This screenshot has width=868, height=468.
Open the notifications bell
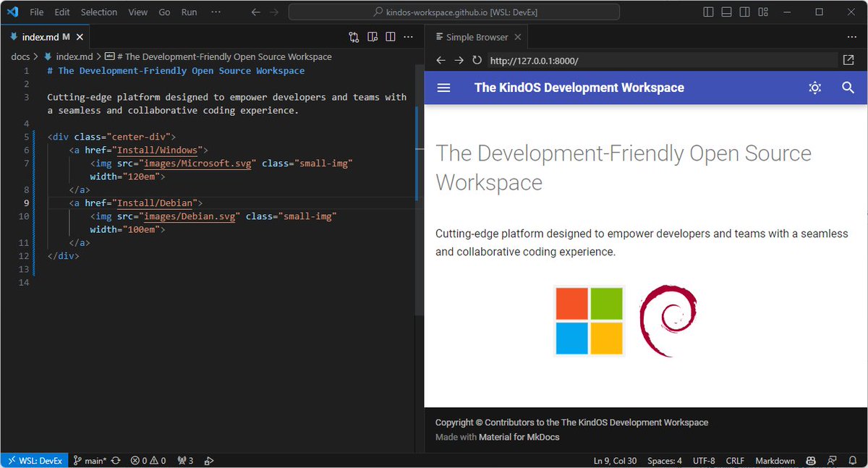[853, 461]
